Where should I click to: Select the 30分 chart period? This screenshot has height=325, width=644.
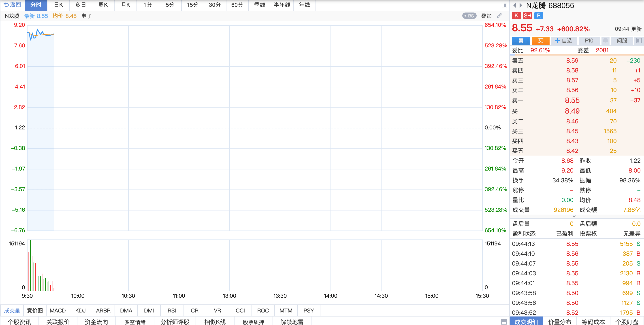(x=215, y=5)
